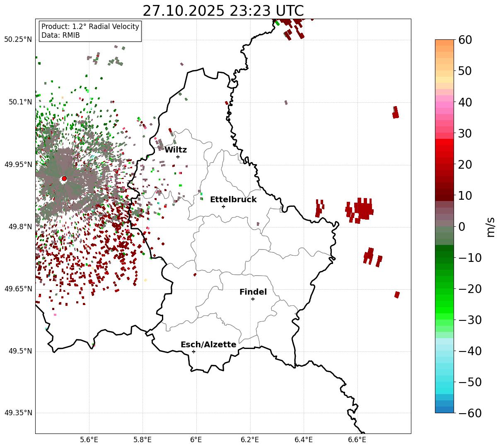Click the 0 tick on the colorbar
This screenshot has width=500, height=448.
(462, 227)
